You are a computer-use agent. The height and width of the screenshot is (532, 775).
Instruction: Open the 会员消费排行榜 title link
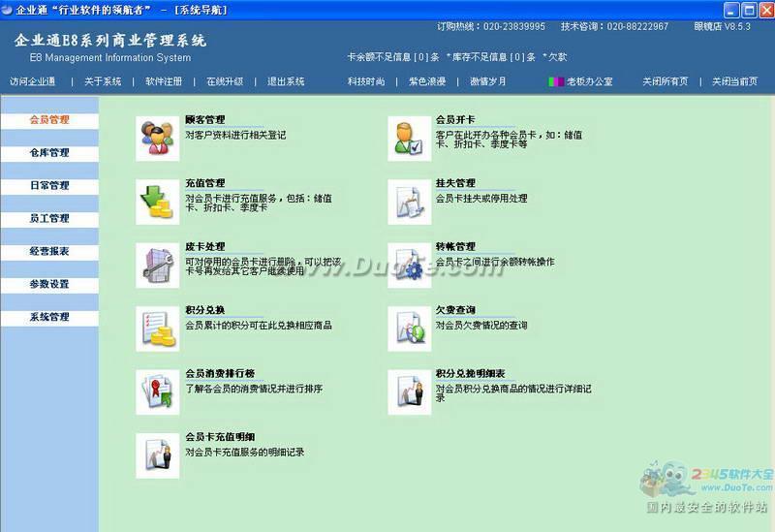(x=220, y=373)
